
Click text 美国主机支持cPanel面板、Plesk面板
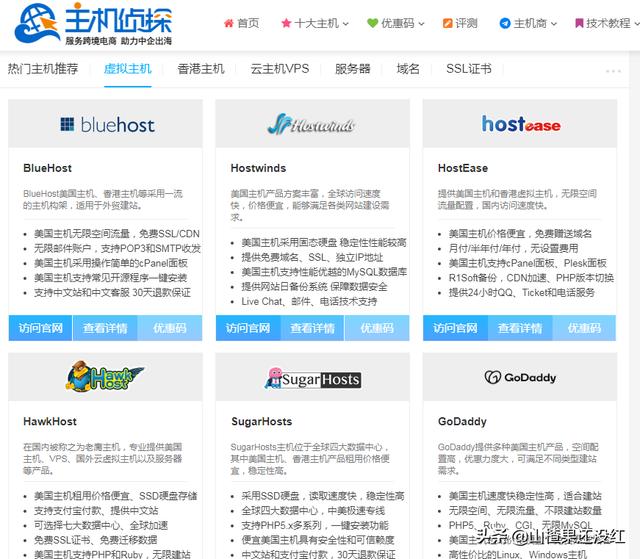tap(527, 263)
